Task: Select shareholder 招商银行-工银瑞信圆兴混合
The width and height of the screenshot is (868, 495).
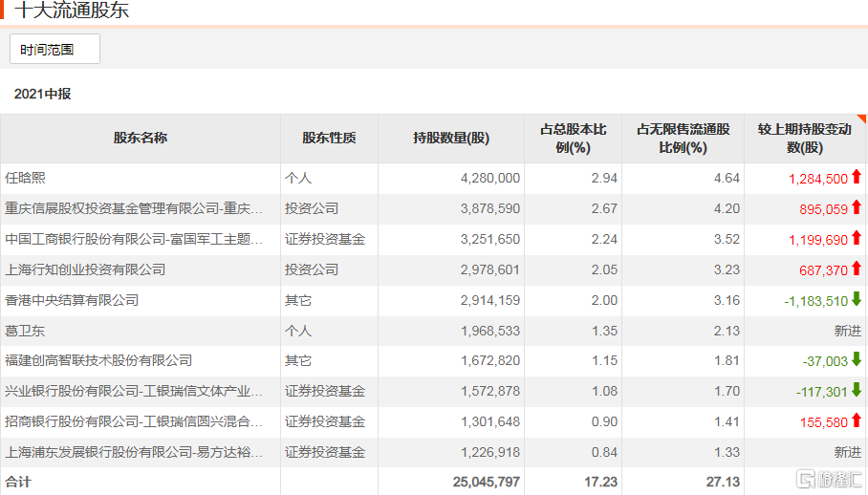Action: [x=134, y=421]
